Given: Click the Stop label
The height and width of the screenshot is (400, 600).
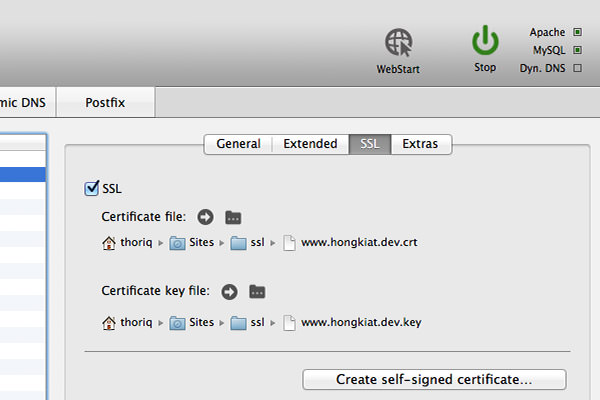Looking at the screenshot, I should pyautogui.click(x=485, y=67).
